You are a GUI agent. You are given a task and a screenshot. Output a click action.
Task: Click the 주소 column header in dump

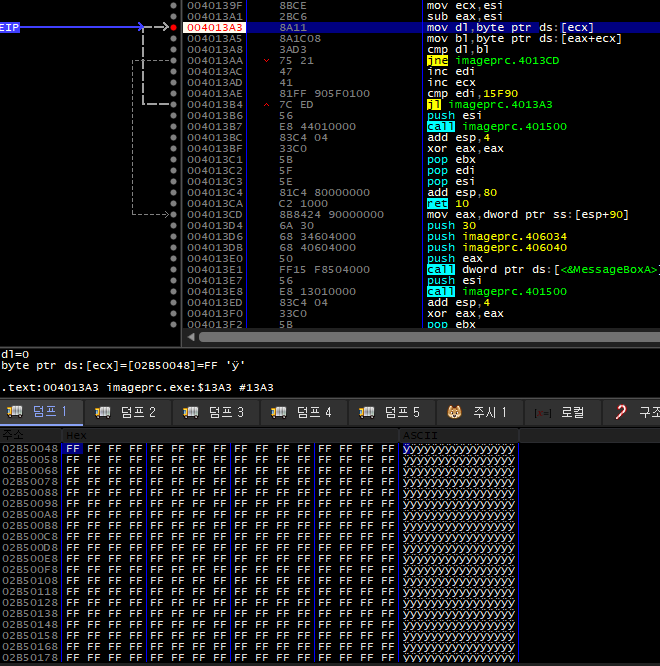point(31,435)
